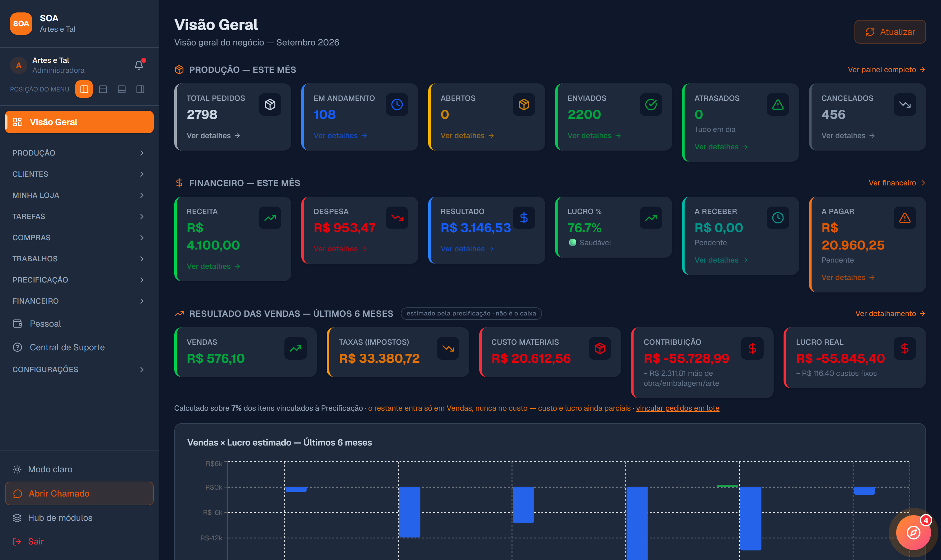This screenshot has height=560, width=941.
Task: Click the Total Pedidos box icon
Action: click(270, 105)
